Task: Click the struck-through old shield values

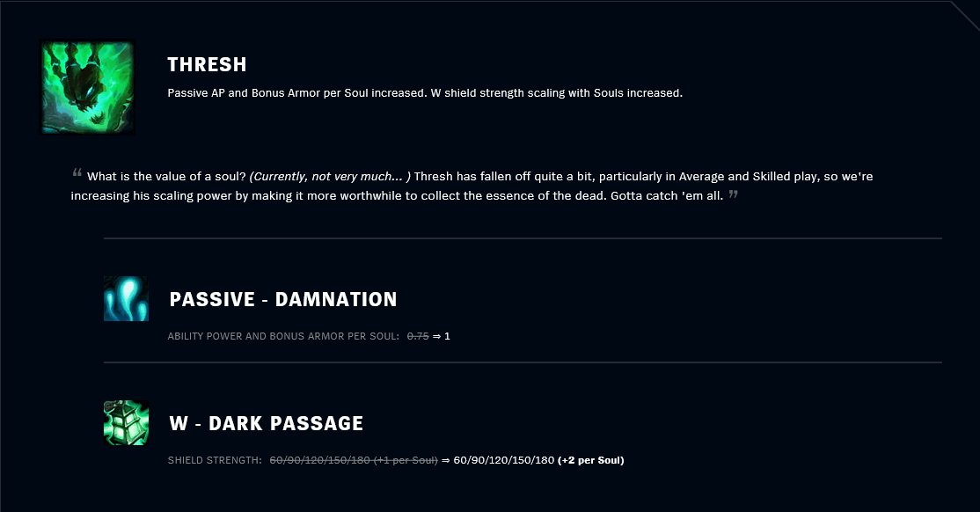Action: click(x=354, y=461)
